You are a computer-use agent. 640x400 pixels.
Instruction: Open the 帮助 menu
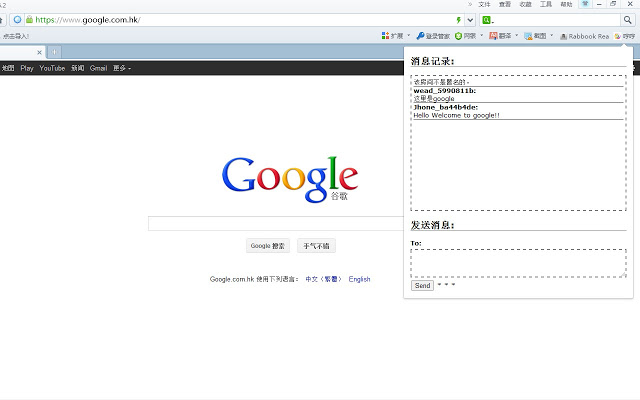[x=566, y=4]
